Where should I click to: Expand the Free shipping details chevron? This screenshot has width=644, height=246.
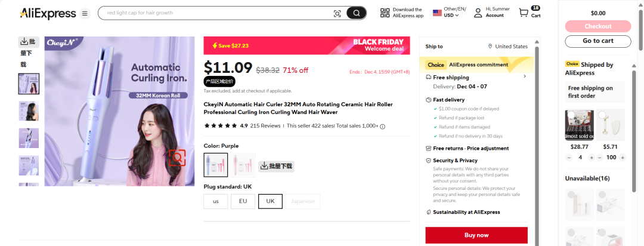click(525, 76)
